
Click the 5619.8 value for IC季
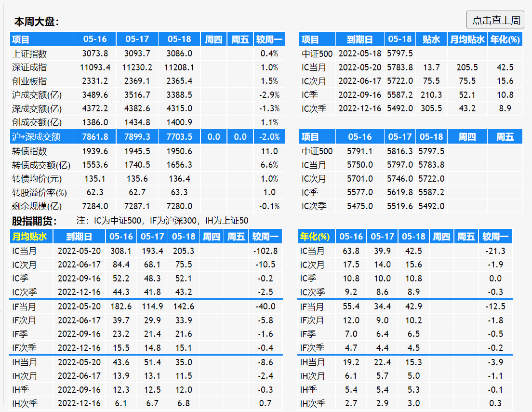(x=400, y=192)
